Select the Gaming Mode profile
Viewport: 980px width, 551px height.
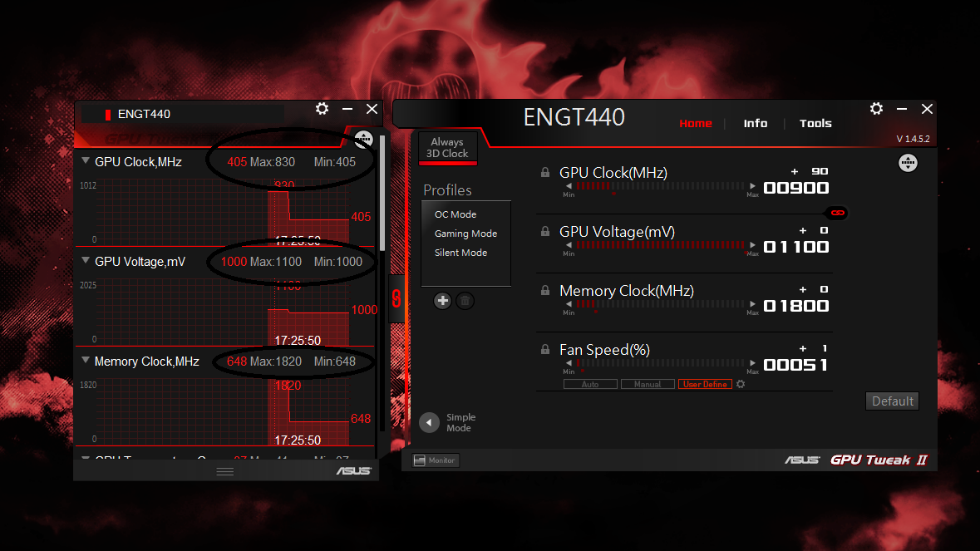click(465, 233)
